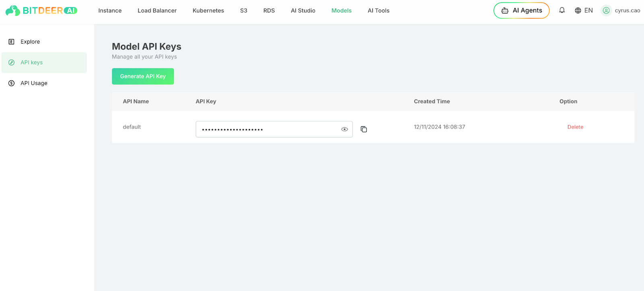644x291 pixels.
Task: Open the Instance menu
Action: (110, 11)
